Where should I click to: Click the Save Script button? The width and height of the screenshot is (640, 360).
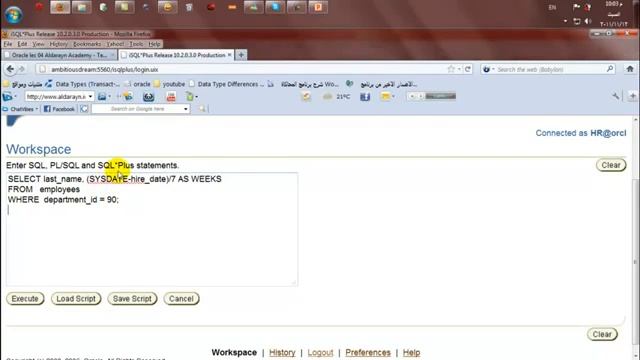click(x=132, y=299)
